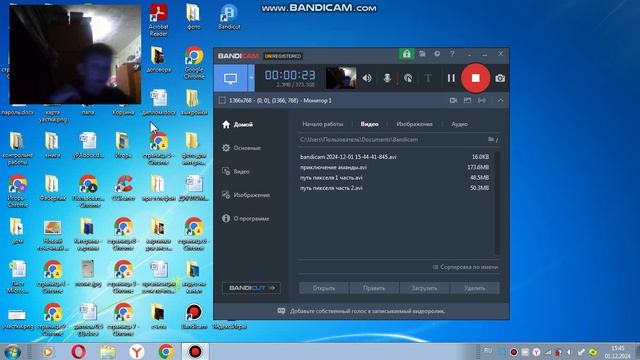The width and height of the screenshot is (640, 360).
Task: Select the file приключение аманды.avi
Action: [395, 167]
